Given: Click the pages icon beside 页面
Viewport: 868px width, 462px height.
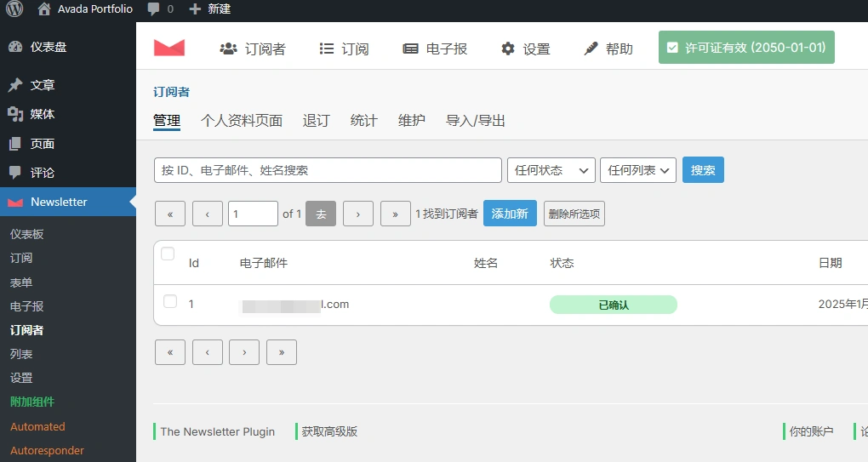Looking at the screenshot, I should pyautogui.click(x=15, y=144).
